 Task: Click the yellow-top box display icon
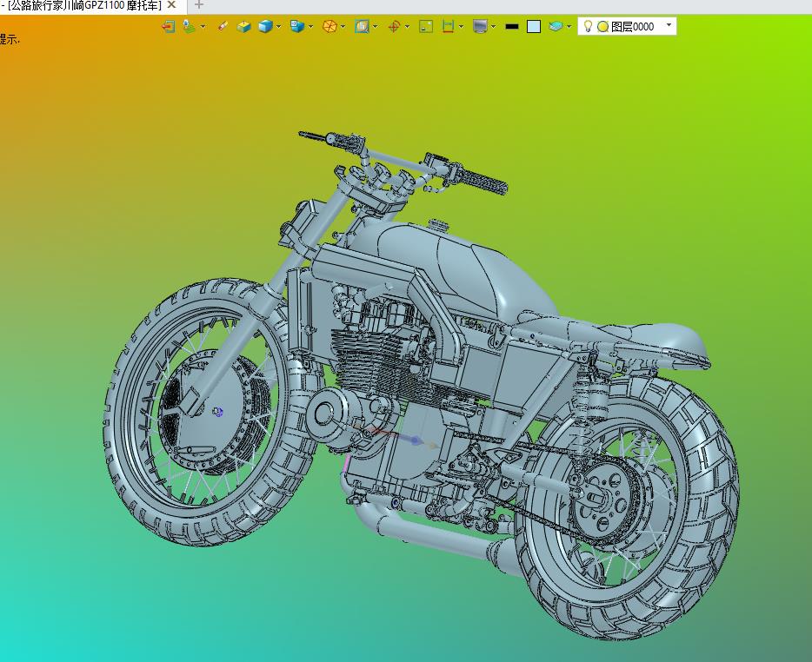click(243, 26)
